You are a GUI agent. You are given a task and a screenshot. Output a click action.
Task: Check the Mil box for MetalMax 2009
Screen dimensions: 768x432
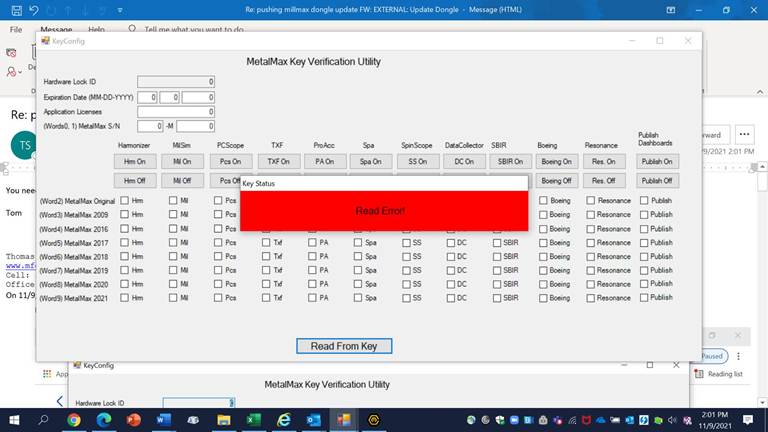173,214
